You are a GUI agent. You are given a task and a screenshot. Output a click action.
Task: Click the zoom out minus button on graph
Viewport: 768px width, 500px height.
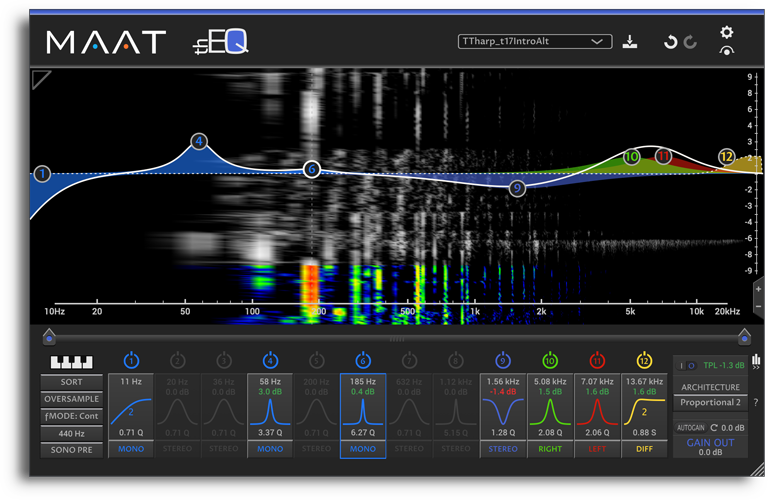(759, 307)
